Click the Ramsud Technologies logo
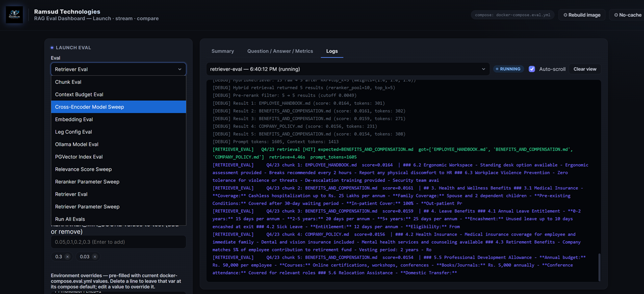Viewport: 644px width, 294px height. pyautogui.click(x=15, y=15)
